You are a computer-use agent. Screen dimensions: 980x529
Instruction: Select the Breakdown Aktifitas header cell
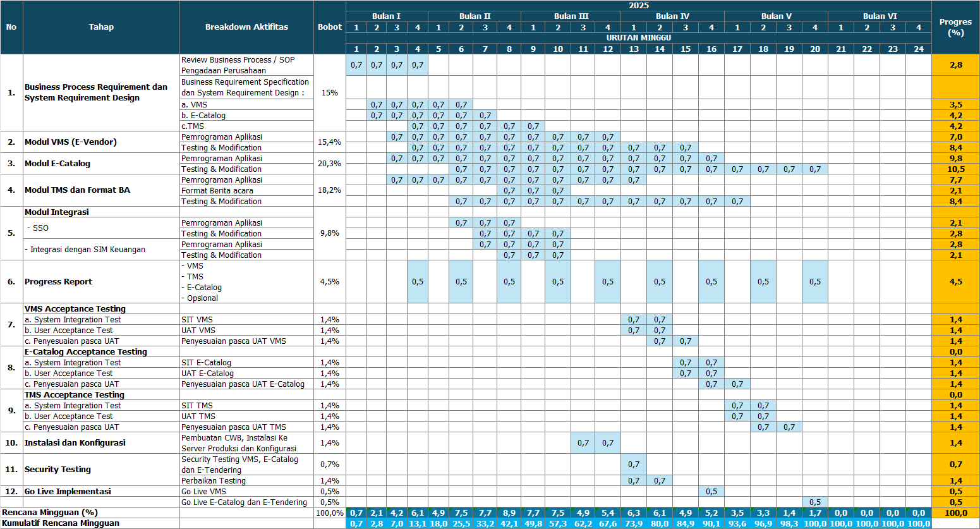tap(246, 27)
